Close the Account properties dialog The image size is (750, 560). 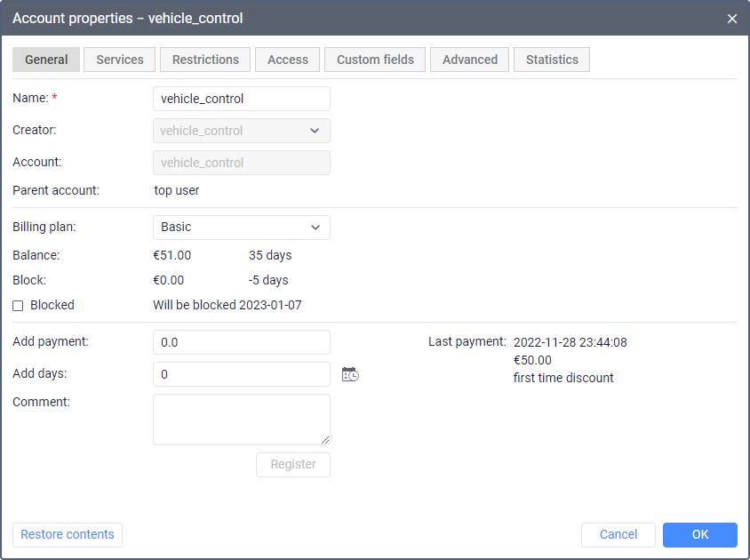click(732, 19)
